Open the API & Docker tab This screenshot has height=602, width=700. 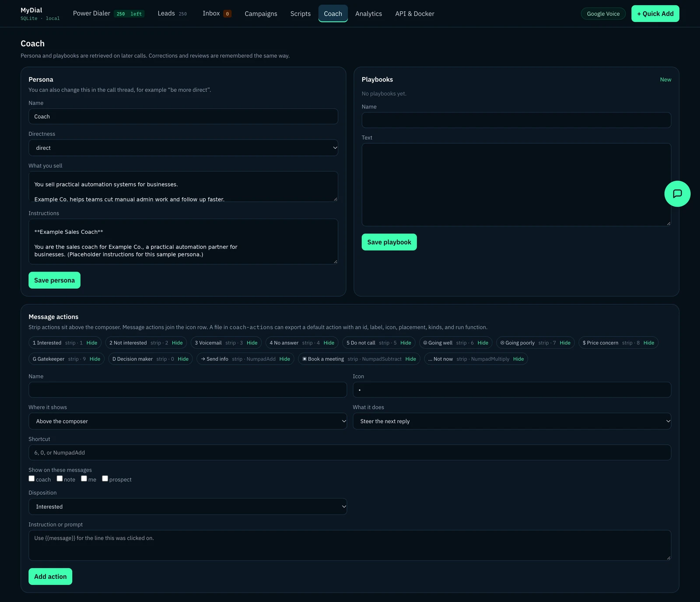[x=415, y=14]
